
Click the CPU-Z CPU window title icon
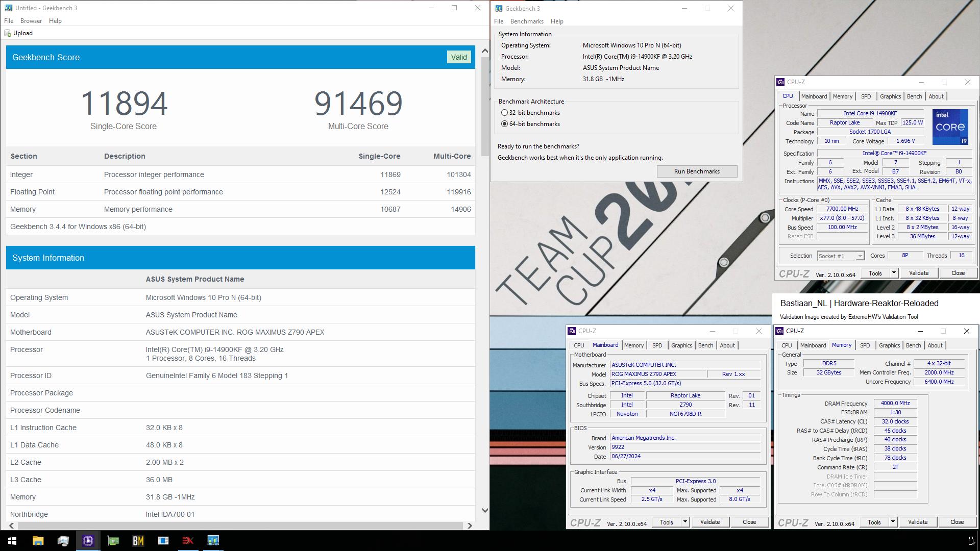tap(780, 82)
